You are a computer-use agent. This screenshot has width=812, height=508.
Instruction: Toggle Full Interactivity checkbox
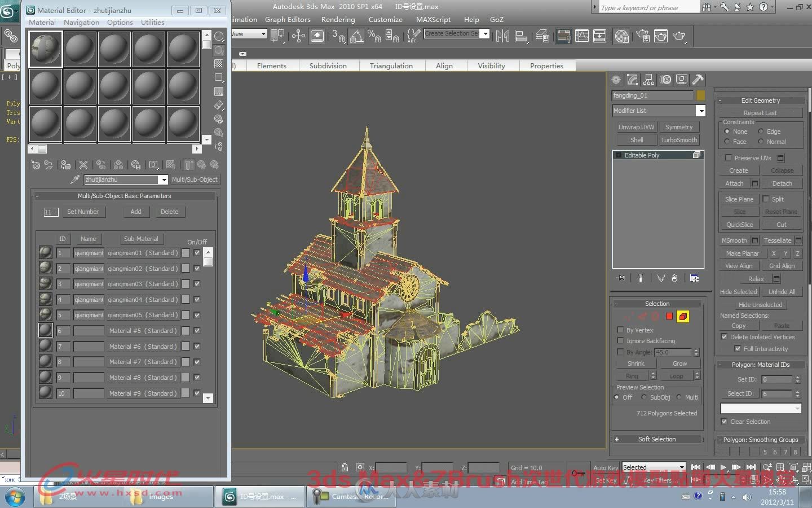pos(738,349)
